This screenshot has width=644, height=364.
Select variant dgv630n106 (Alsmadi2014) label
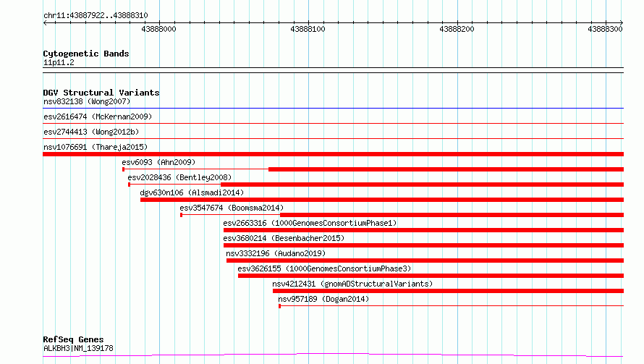(x=192, y=192)
